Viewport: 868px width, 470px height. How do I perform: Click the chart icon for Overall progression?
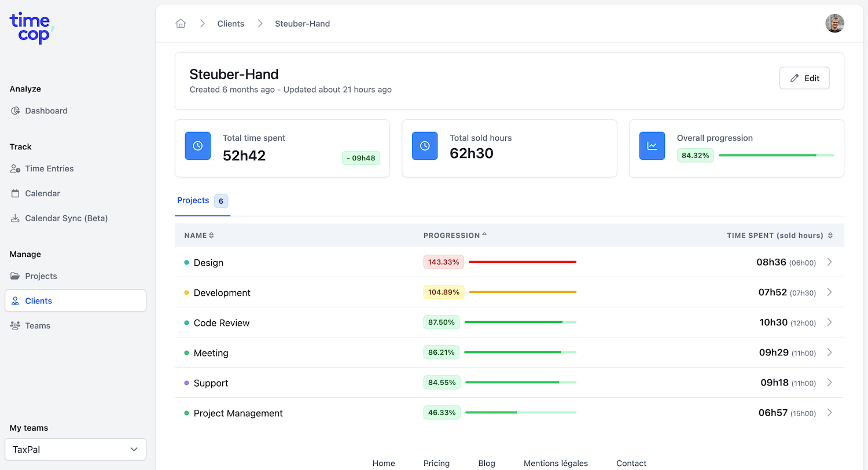point(652,146)
